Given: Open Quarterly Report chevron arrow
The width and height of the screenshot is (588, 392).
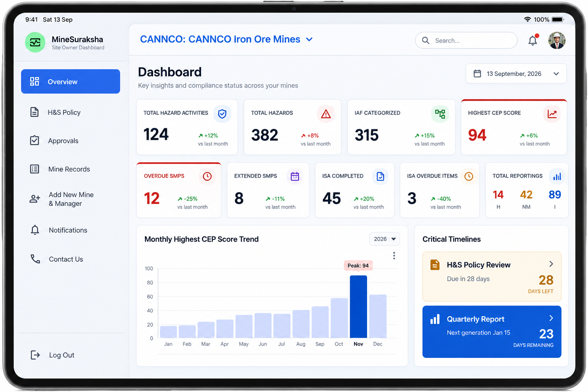Looking at the screenshot, I should click(551, 318).
